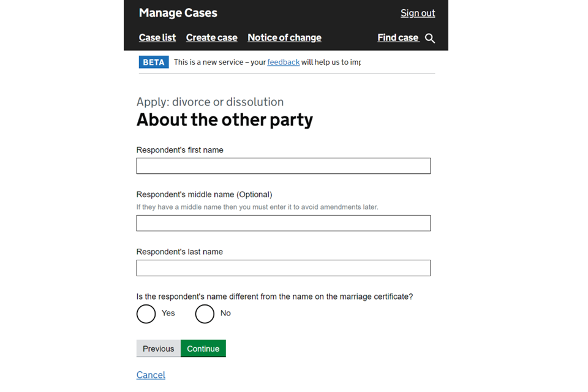This screenshot has height=392, width=588.
Task: Go to Create case navigation link
Action: [211, 37]
